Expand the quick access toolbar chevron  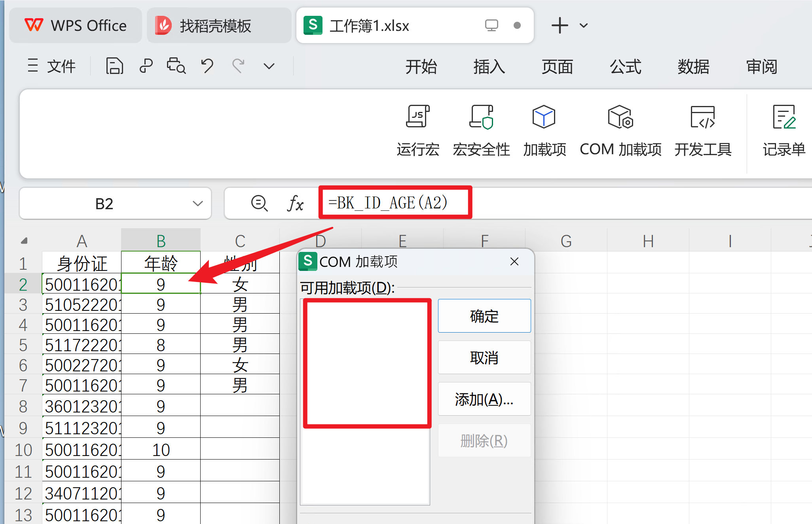point(269,66)
